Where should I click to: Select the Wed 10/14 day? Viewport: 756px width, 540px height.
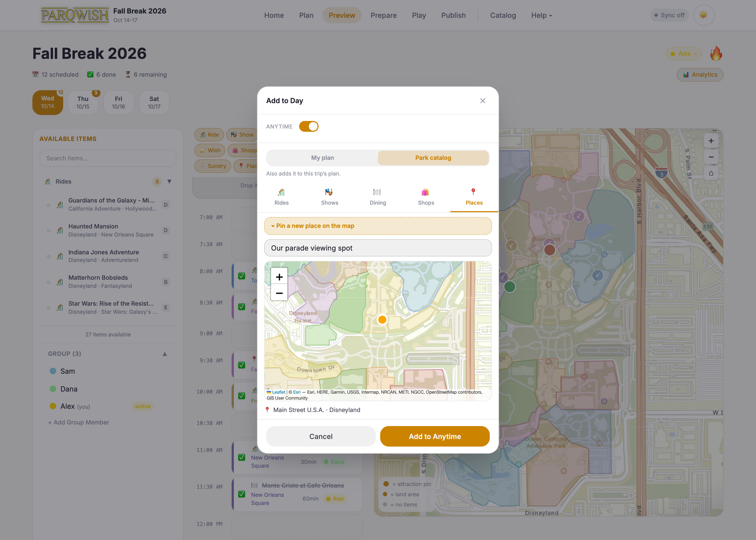point(48,102)
